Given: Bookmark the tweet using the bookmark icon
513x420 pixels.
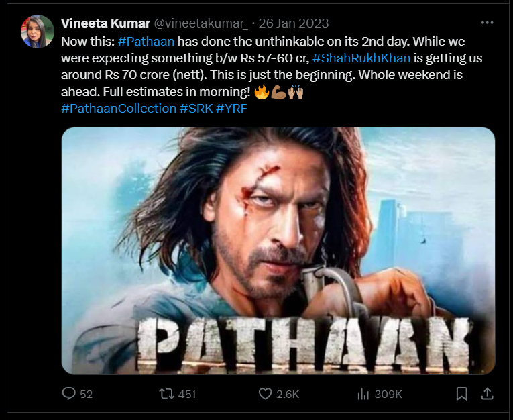Looking at the screenshot, I should click(x=461, y=394).
